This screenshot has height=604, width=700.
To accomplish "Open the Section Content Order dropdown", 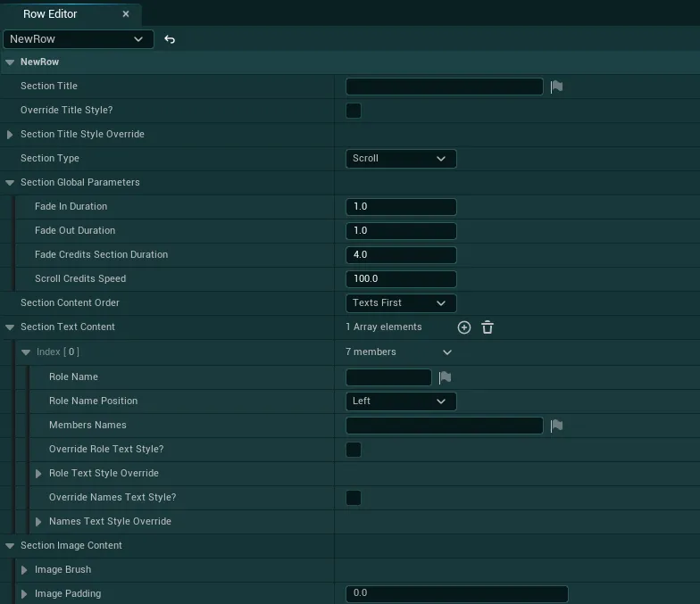I will [x=401, y=303].
